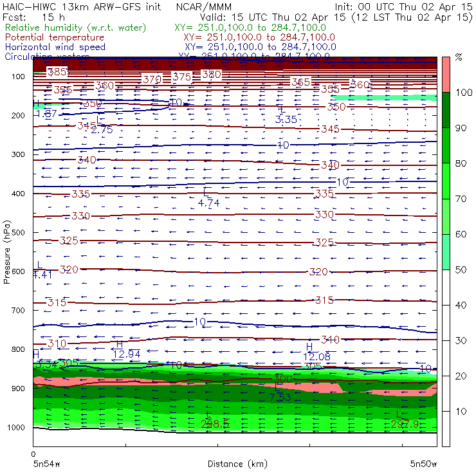Click green 'XY= 251.0,100.0 to 284.7,100.0' text
Image resolution: width=476 pixels, height=476 pixels.
click(250, 28)
